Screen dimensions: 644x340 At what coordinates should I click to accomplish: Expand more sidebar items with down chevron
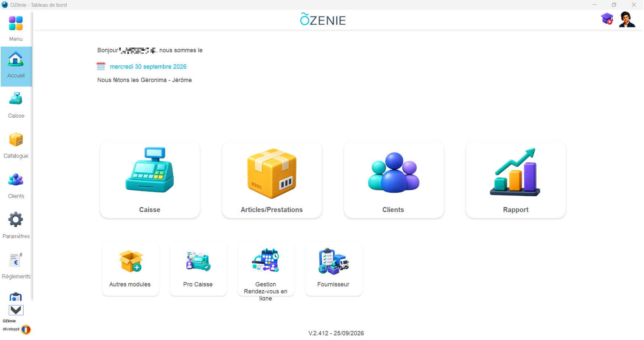pyautogui.click(x=16, y=310)
